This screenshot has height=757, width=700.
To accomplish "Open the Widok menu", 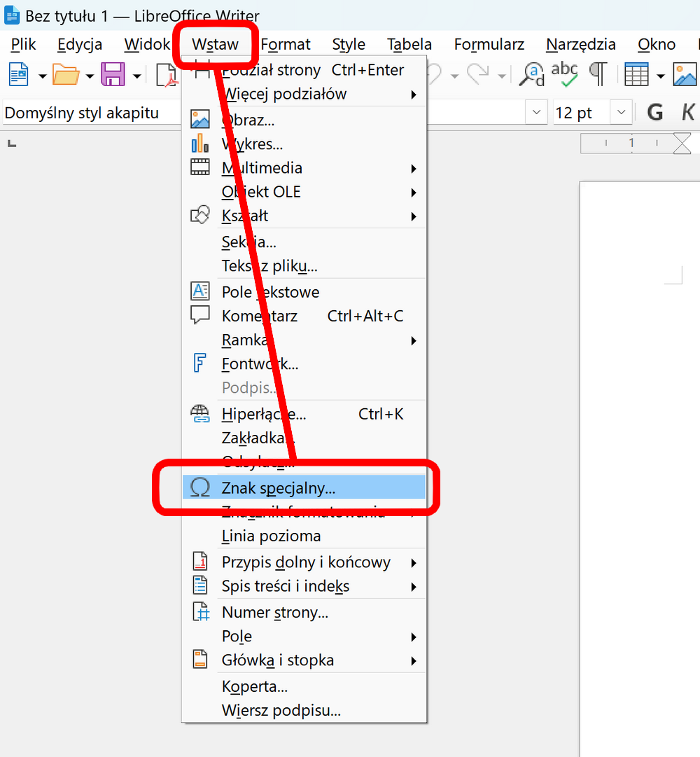I will (x=147, y=44).
